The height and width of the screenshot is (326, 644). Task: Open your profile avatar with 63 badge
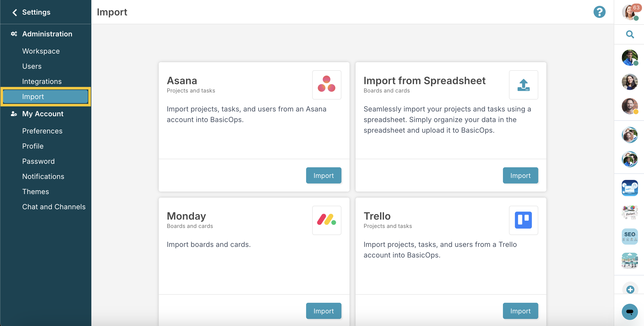tap(630, 12)
